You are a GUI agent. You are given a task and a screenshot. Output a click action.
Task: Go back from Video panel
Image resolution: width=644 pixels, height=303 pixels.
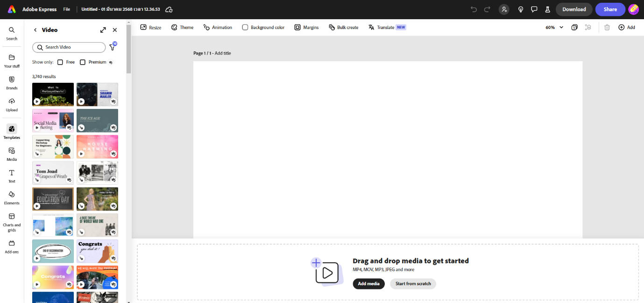pos(35,30)
